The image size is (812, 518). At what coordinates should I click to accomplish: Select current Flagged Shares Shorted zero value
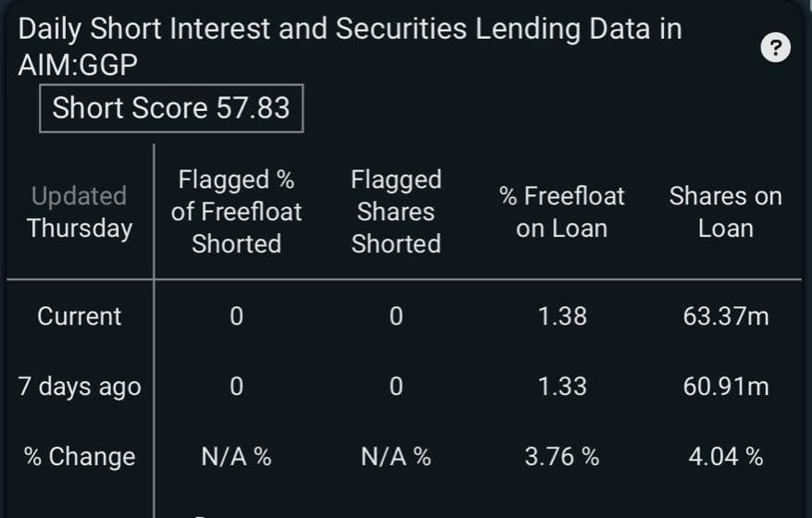click(x=396, y=316)
